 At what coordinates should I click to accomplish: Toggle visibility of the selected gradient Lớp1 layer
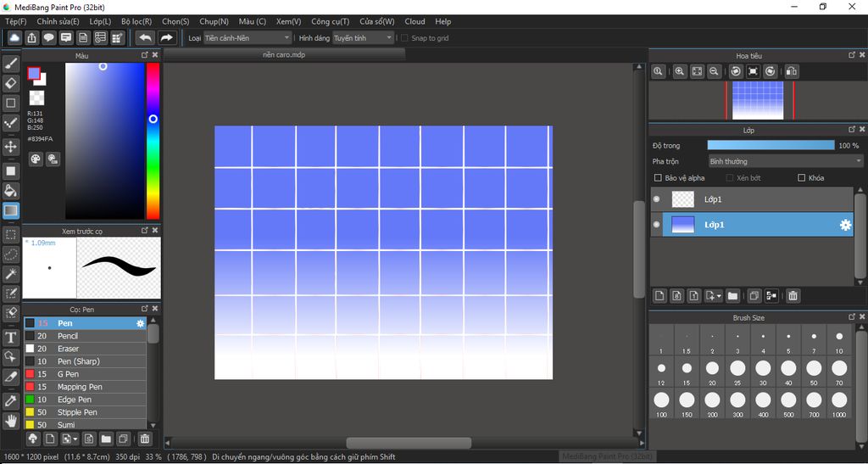(x=657, y=225)
